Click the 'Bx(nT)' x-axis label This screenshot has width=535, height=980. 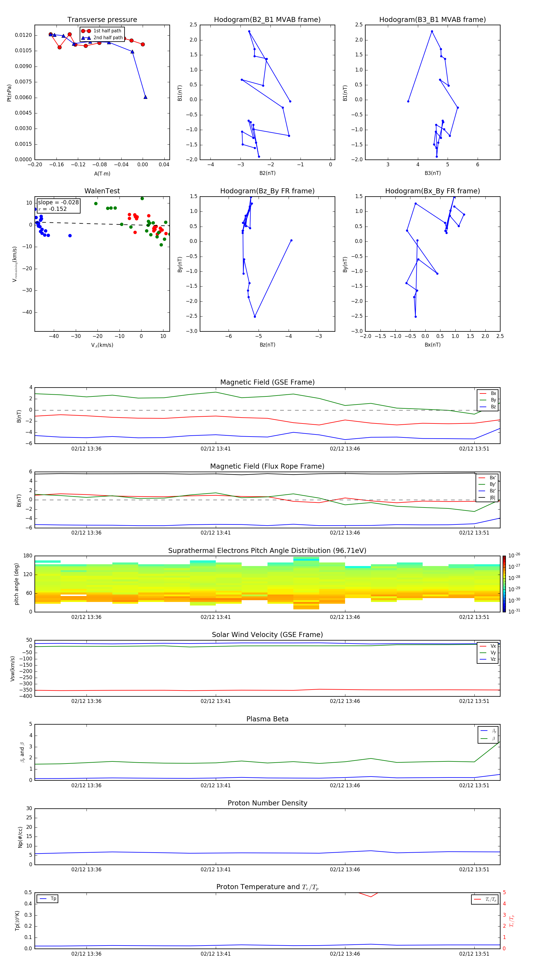pyautogui.click(x=432, y=345)
